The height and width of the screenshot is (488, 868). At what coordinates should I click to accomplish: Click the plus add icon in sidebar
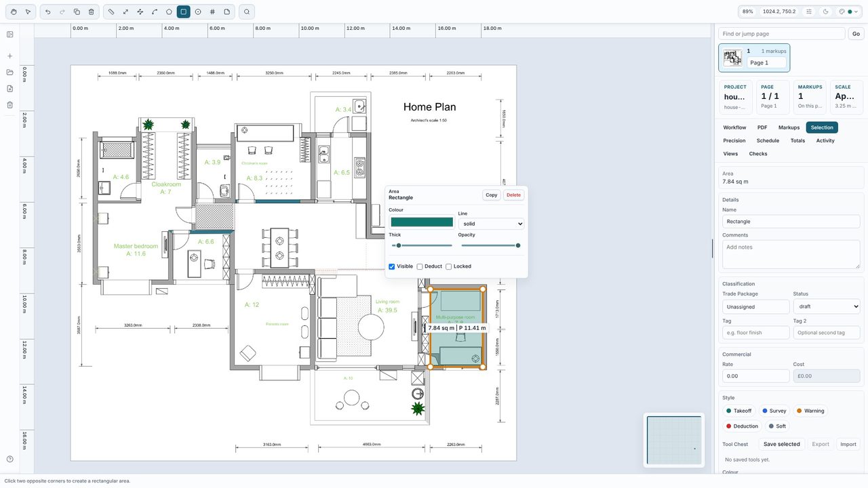pyautogui.click(x=10, y=56)
